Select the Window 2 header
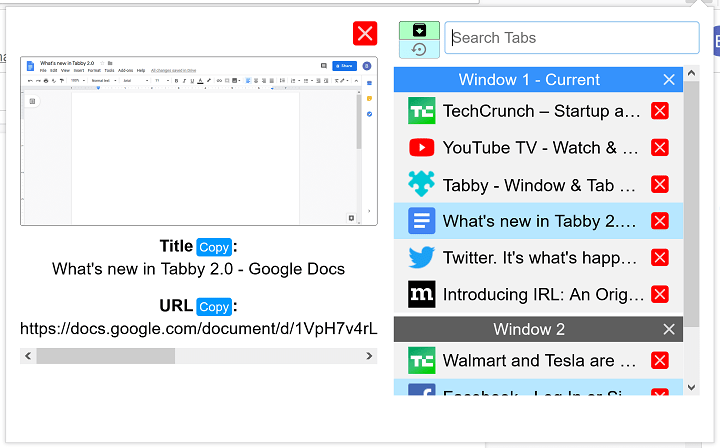The height and width of the screenshot is (448, 720). (538, 329)
